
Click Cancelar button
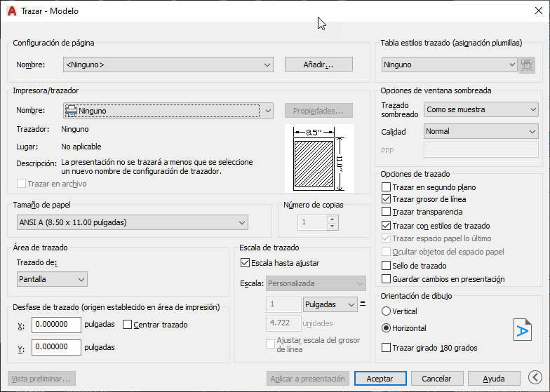pos(437,379)
